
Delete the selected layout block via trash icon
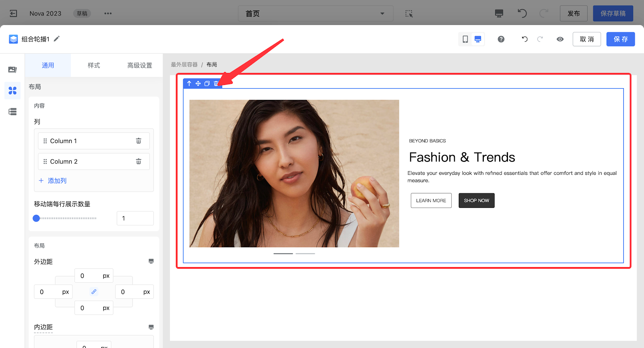(216, 83)
